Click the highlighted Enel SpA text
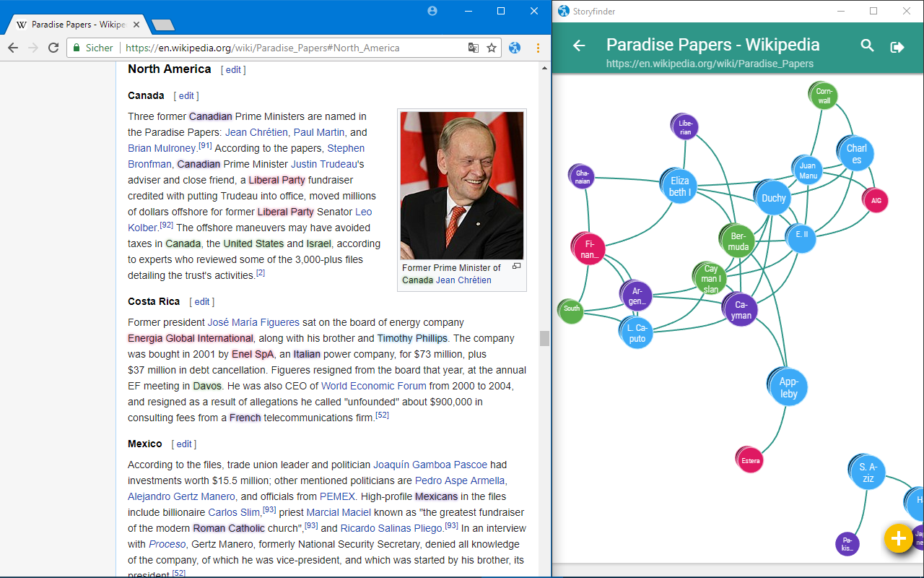 (253, 354)
